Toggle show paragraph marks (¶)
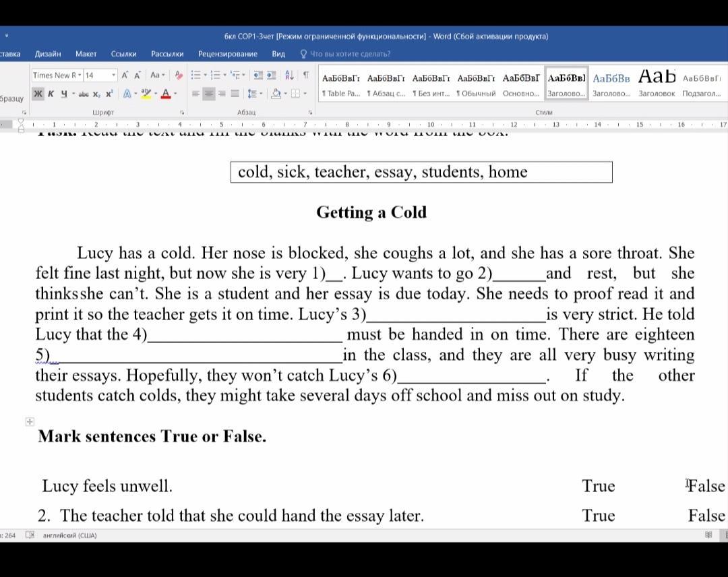 point(306,75)
